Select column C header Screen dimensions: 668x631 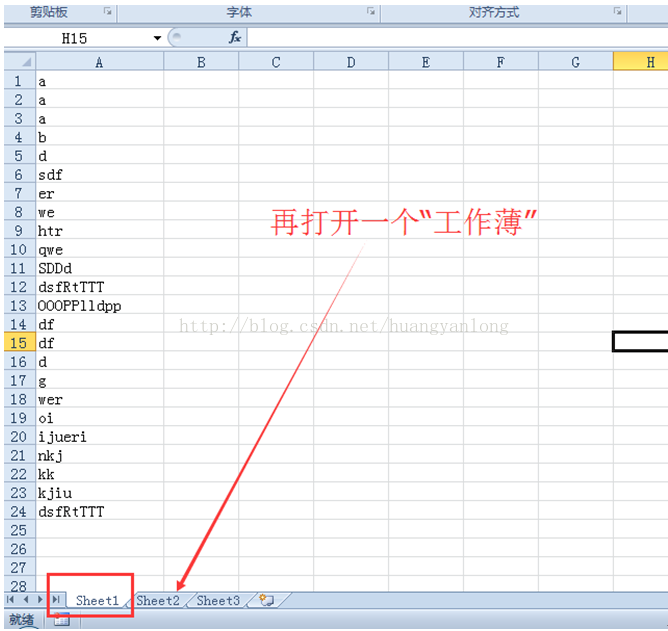[276, 62]
